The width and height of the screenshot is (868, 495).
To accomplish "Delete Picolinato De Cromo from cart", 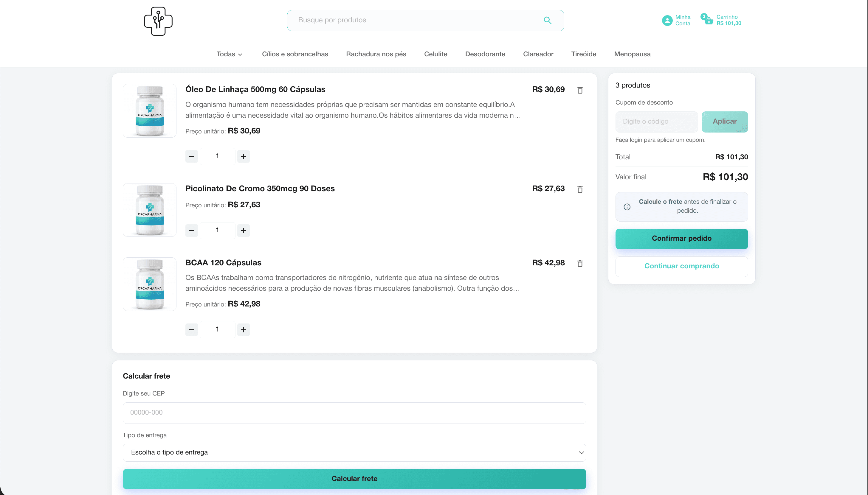I will click(580, 189).
